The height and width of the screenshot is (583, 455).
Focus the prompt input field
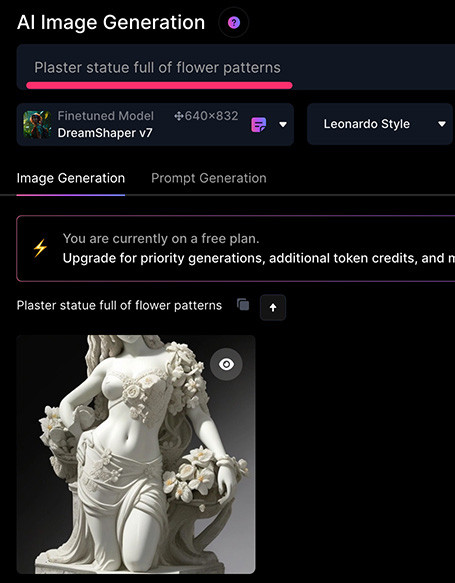pyautogui.click(x=236, y=67)
